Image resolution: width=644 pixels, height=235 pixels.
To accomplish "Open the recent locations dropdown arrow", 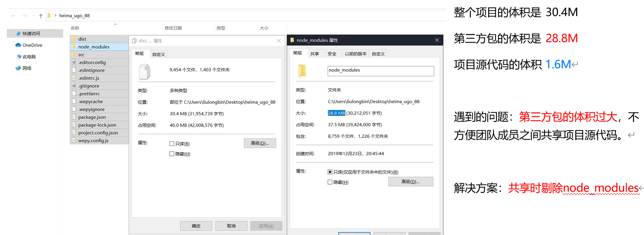I will (x=34, y=16).
